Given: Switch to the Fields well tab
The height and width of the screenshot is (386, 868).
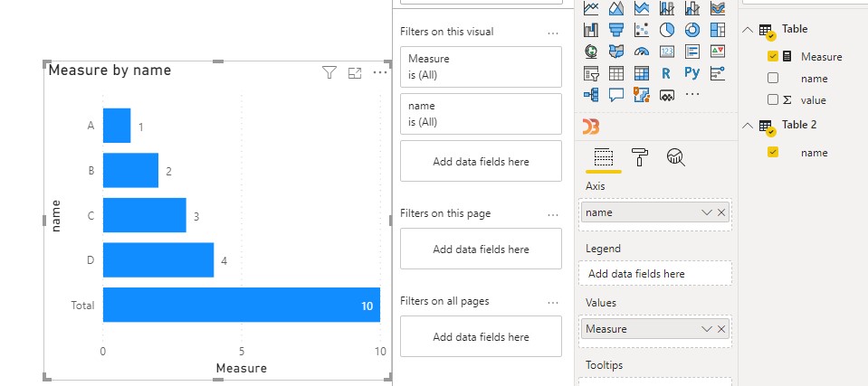Looking at the screenshot, I should pos(604,157).
